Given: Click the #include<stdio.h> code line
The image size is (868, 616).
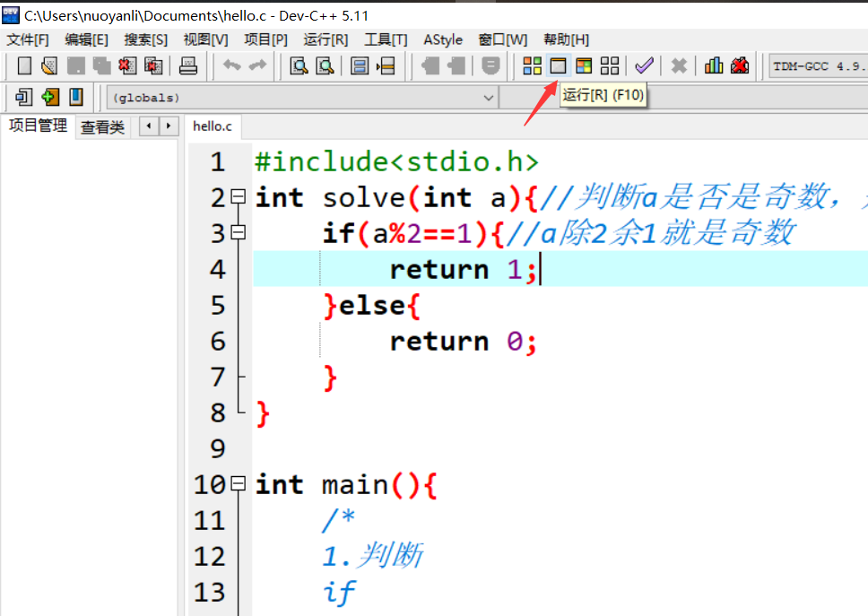Looking at the screenshot, I should pyautogui.click(x=396, y=161).
